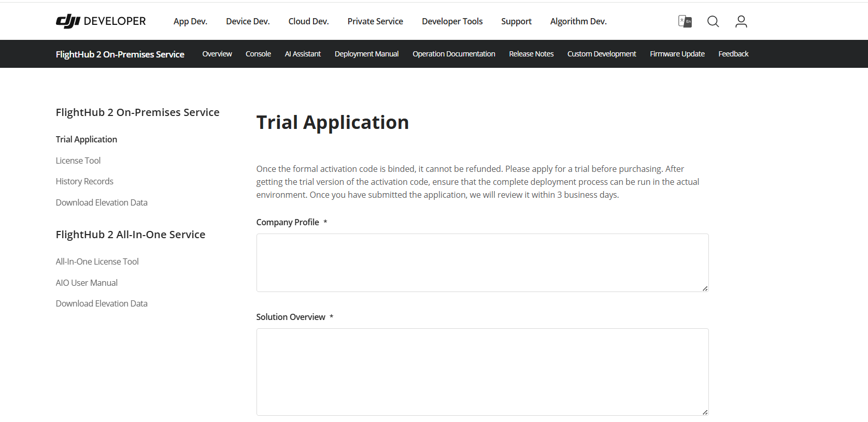Screen dimensions: 868x422
Task: Open the Deployment Manual tab
Action: point(366,54)
